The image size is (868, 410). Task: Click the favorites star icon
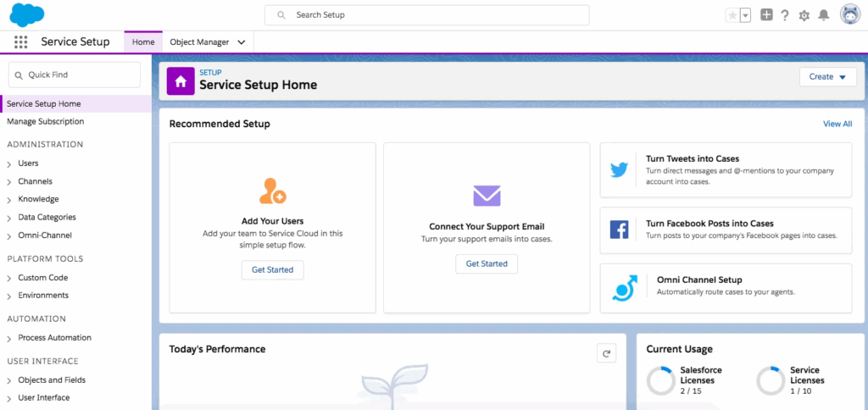(732, 15)
